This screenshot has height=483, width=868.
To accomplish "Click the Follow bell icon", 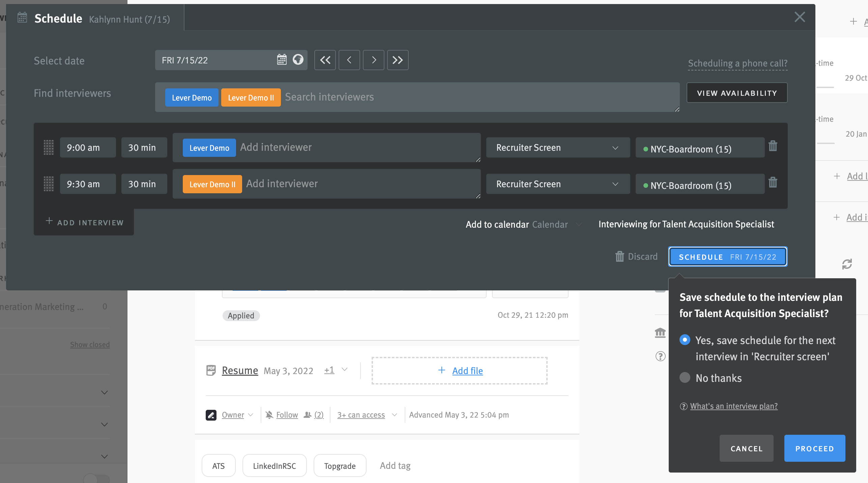I will click(x=269, y=415).
